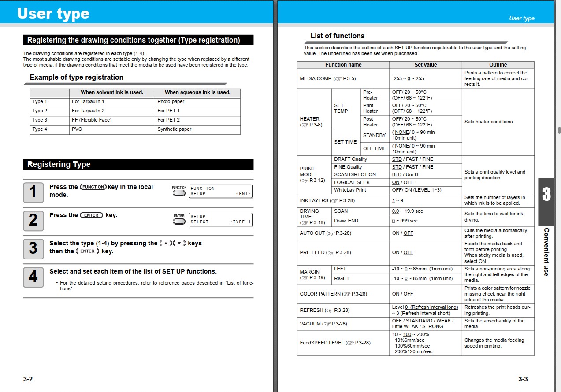This screenshot has height=392, width=561.
Task: Click the 'List of functions' heading
Action: [338, 36]
